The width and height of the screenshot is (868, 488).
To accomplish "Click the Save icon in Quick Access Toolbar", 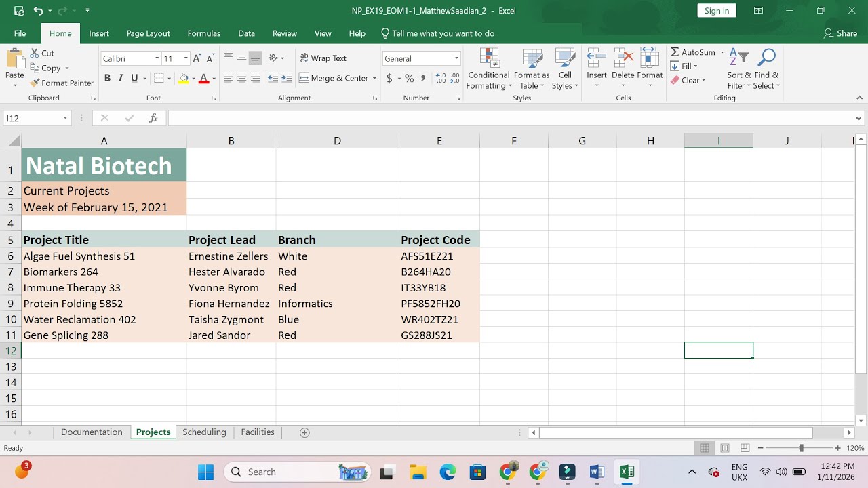I will [x=19, y=11].
